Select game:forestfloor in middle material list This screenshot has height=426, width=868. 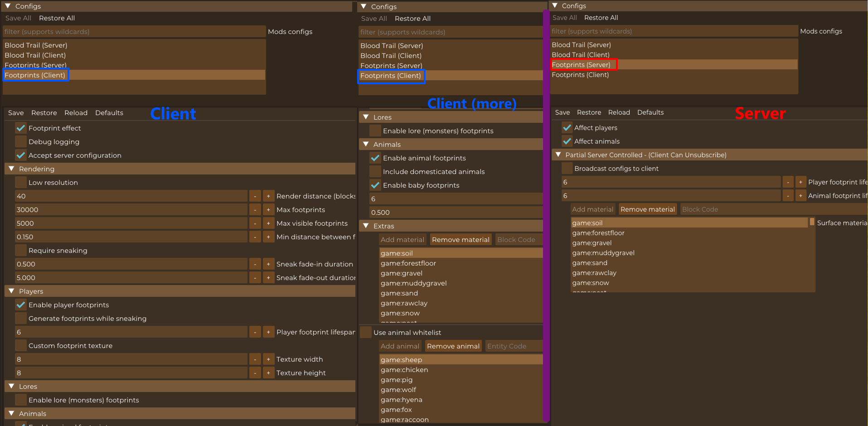click(461, 263)
